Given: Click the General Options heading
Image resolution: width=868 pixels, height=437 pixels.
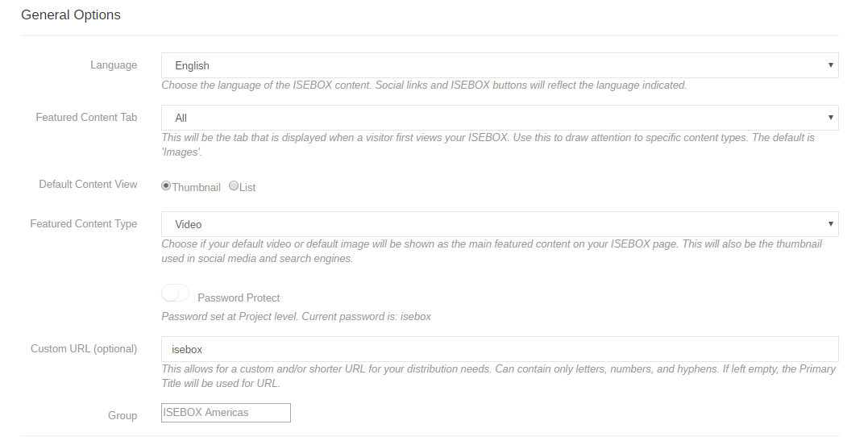Looking at the screenshot, I should coord(71,15).
